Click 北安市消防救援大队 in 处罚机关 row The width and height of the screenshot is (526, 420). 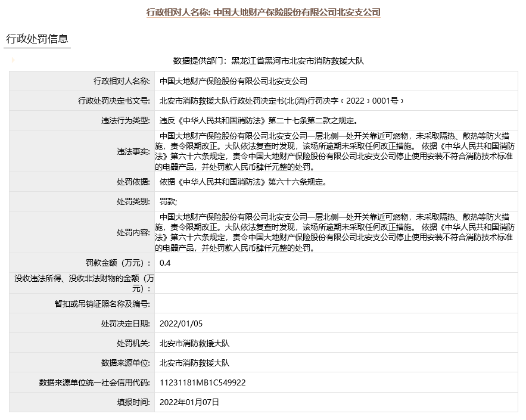195,344
